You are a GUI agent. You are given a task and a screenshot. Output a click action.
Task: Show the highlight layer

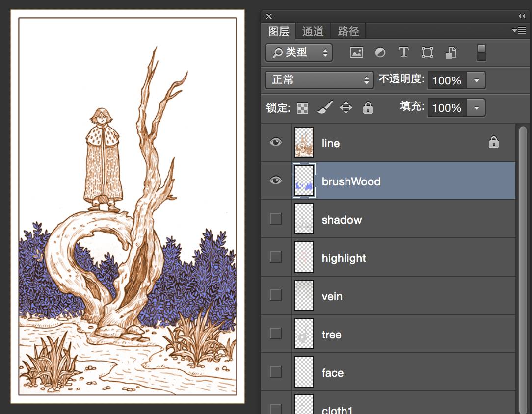pyautogui.click(x=275, y=257)
